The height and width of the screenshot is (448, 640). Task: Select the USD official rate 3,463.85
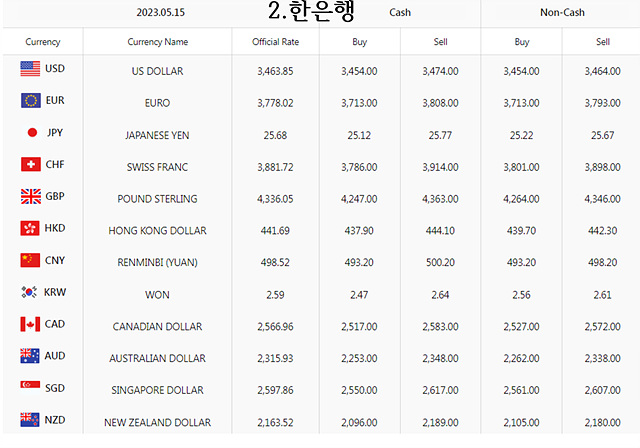(x=276, y=71)
